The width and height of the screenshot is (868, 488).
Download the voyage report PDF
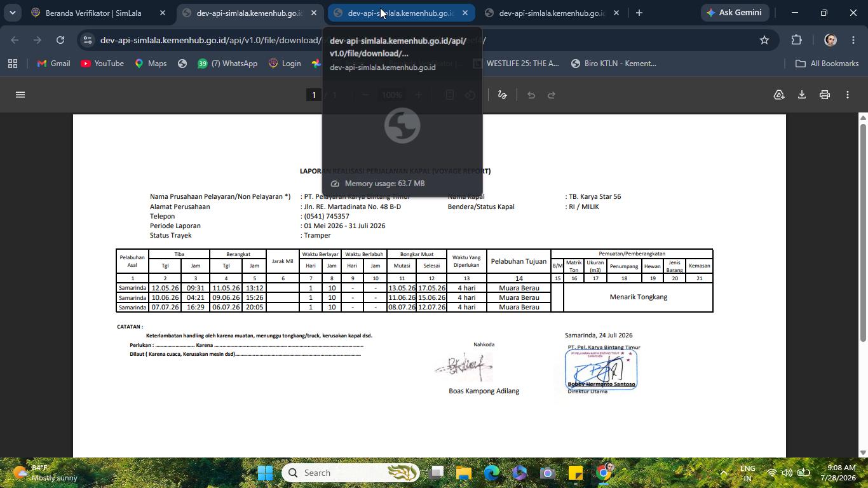(x=802, y=95)
